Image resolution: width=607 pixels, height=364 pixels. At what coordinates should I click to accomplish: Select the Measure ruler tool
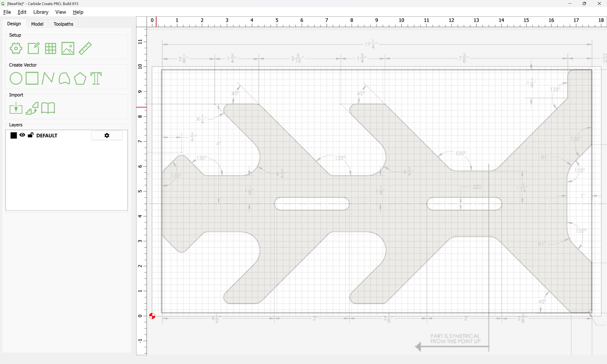coord(85,48)
